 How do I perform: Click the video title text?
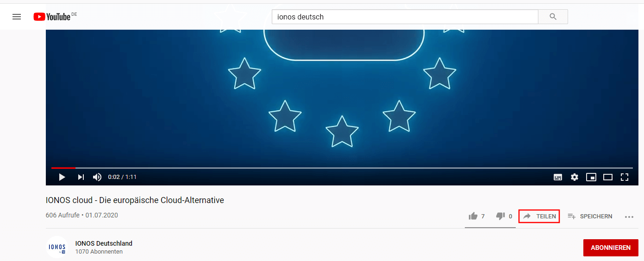tap(135, 201)
